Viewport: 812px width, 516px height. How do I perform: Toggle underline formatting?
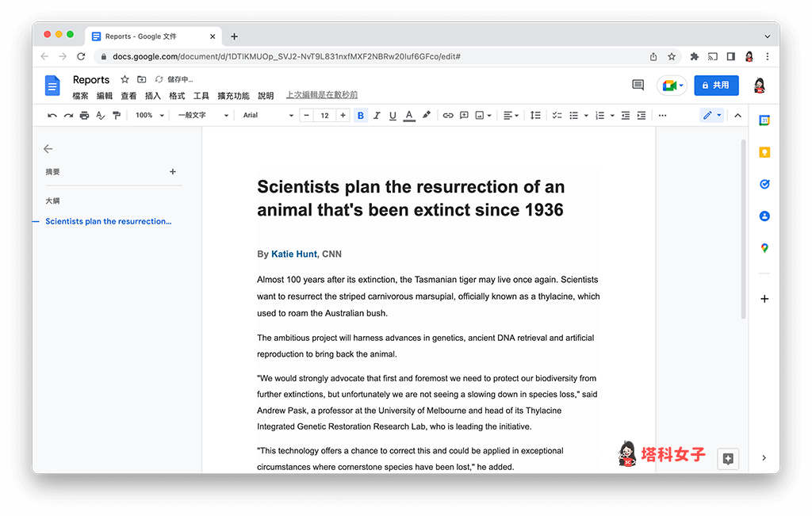click(x=393, y=116)
